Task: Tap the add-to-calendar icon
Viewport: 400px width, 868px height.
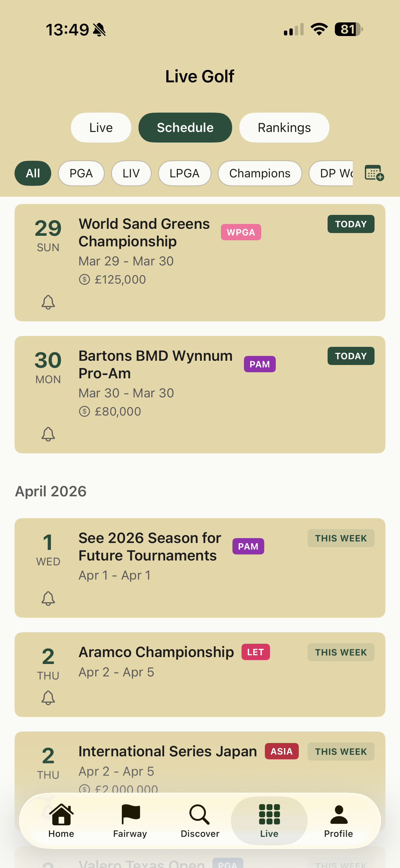Action: pyautogui.click(x=374, y=173)
